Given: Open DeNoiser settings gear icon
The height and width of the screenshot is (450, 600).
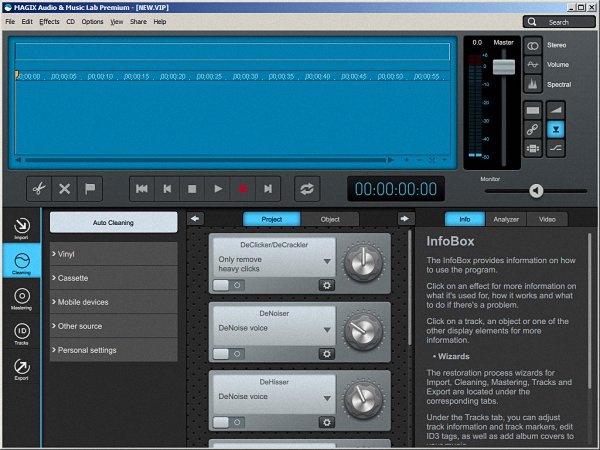Looking at the screenshot, I should pyautogui.click(x=325, y=352).
